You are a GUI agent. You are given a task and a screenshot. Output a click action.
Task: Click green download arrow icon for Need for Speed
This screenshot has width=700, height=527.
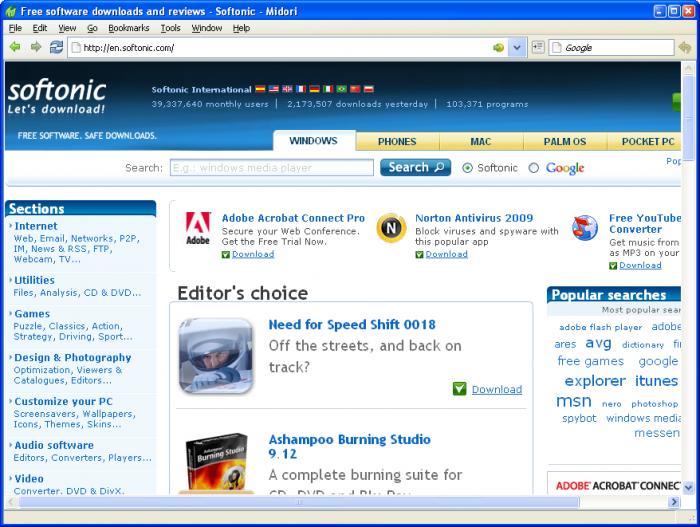coord(459,389)
